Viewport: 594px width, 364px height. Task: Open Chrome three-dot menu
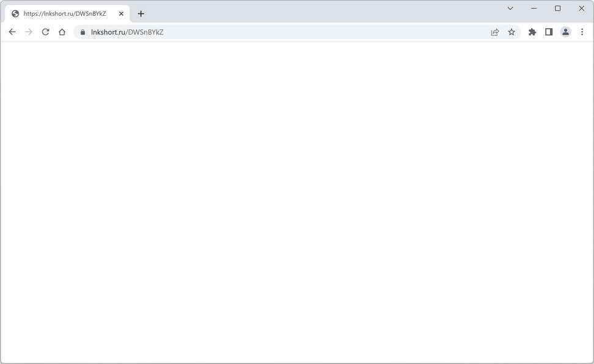[582, 32]
